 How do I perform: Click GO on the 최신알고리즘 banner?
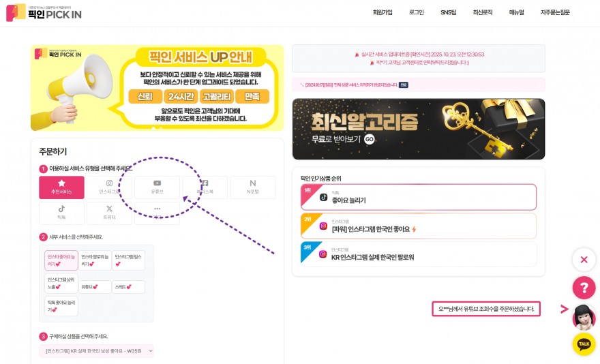(370, 139)
